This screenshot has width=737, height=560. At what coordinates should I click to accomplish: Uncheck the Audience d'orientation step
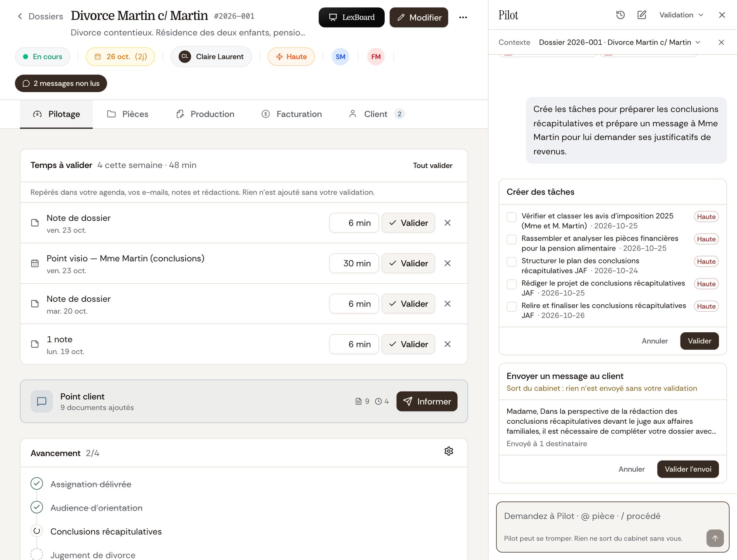(x=36, y=507)
